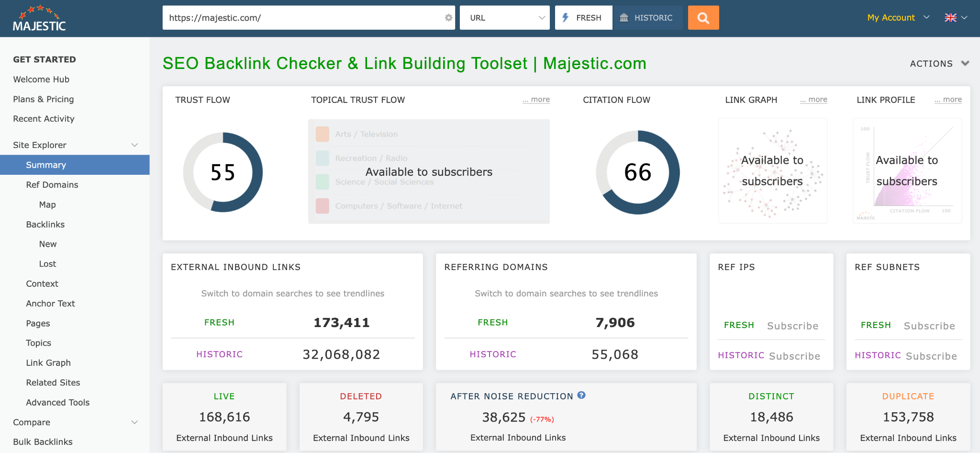The height and width of the screenshot is (453, 980).
Task: Click the Recreation / Radio color swatch
Action: tap(323, 158)
